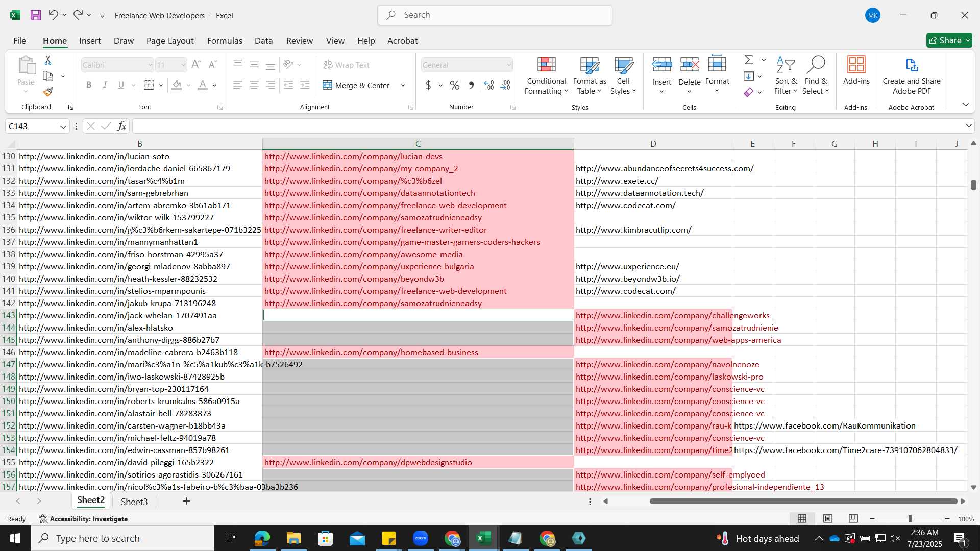Click the Search box in title bar
The image size is (980, 551).
pos(495,15)
